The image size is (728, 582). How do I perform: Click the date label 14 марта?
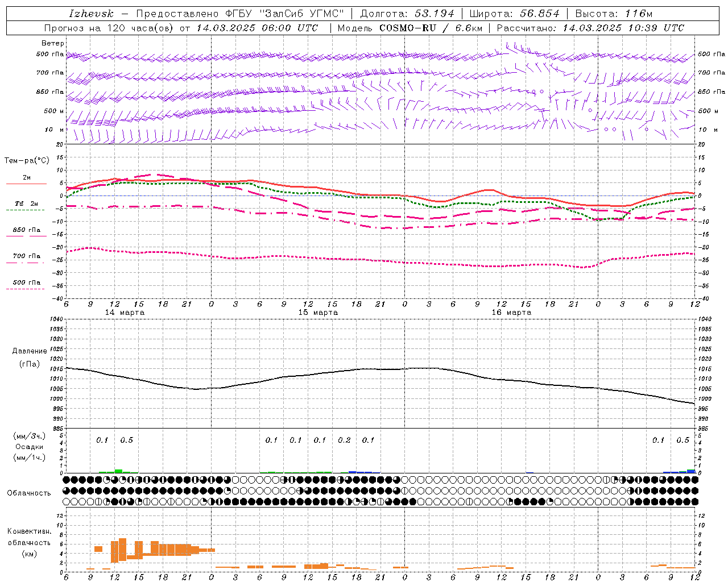click(125, 313)
